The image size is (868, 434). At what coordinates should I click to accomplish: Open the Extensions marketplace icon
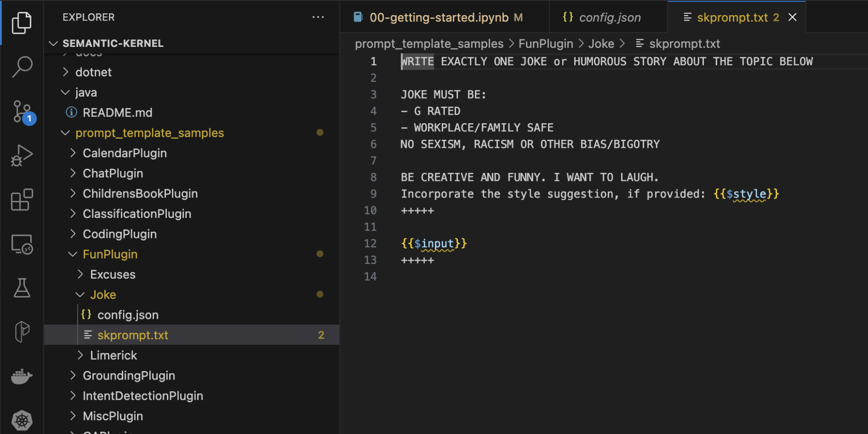[x=22, y=199]
